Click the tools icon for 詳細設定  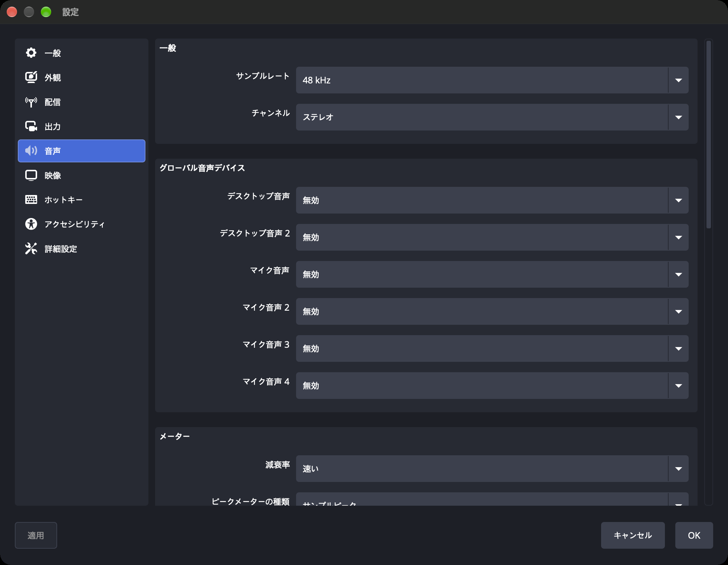(31, 249)
